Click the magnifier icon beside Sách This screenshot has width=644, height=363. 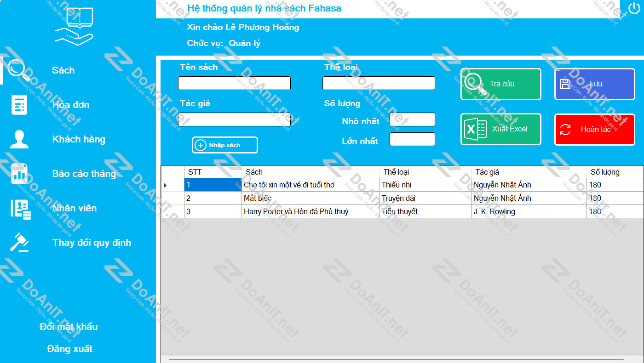pos(18,70)
